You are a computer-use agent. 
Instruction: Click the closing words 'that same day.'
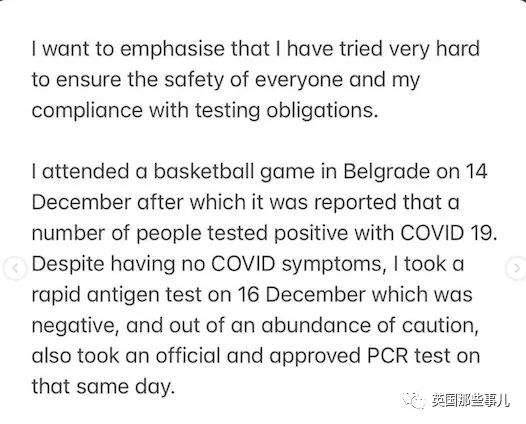pos(104,386)
